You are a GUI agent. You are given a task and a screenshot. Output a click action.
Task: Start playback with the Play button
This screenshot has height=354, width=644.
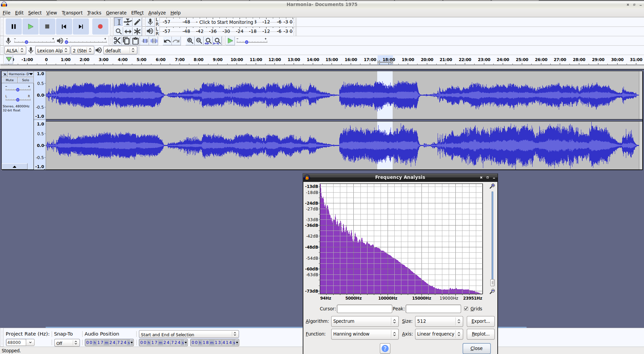(31, 27)
